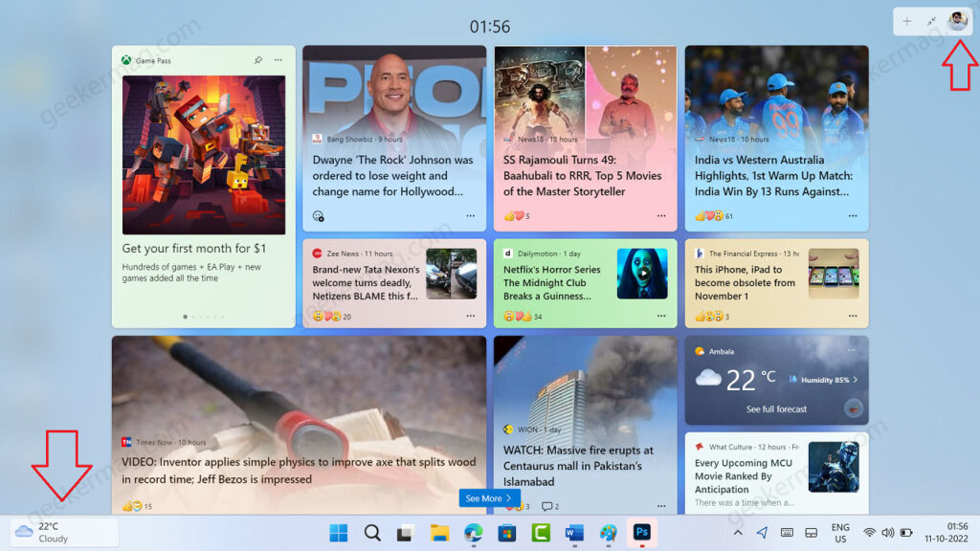Viewport: 980px width, 551px height.
Task: Open iPhone, iPad obsolete article
Action: (x=745, y=283)
